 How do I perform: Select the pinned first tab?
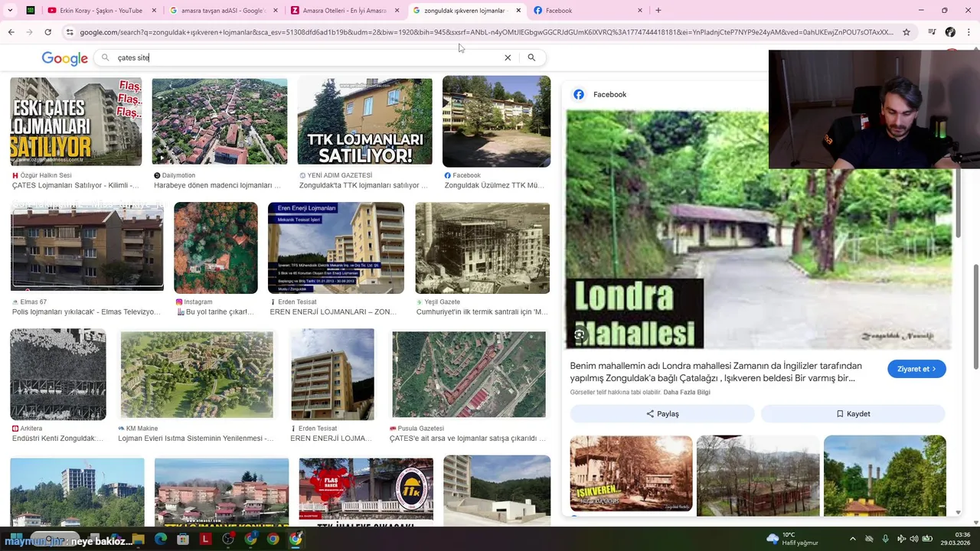coord(31,11)
